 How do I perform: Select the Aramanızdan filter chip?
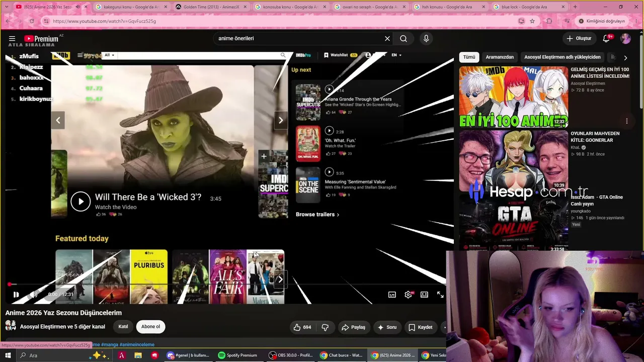pos(500,57)
